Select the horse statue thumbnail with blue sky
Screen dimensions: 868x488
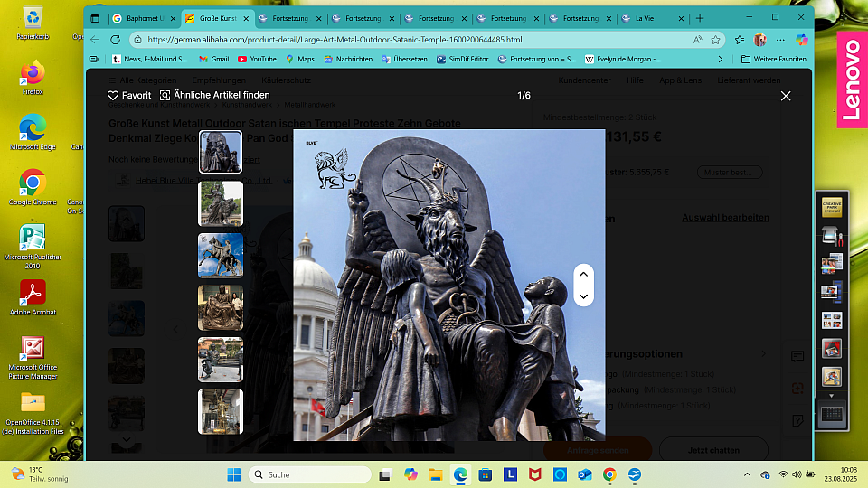[221, 256]
